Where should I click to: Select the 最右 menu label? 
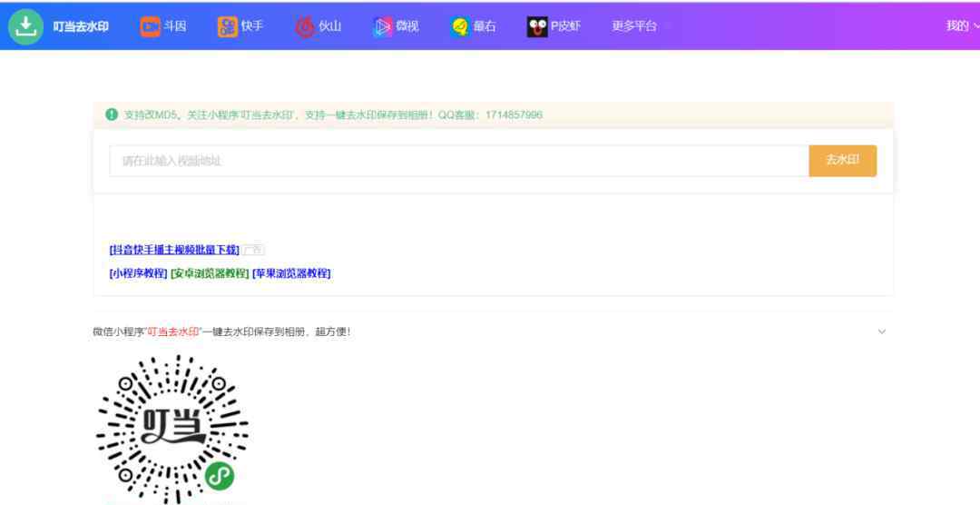point(485,26)
